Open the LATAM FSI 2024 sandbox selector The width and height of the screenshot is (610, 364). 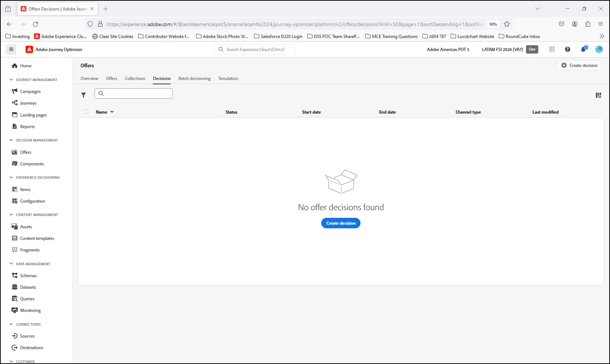point(502,50)
